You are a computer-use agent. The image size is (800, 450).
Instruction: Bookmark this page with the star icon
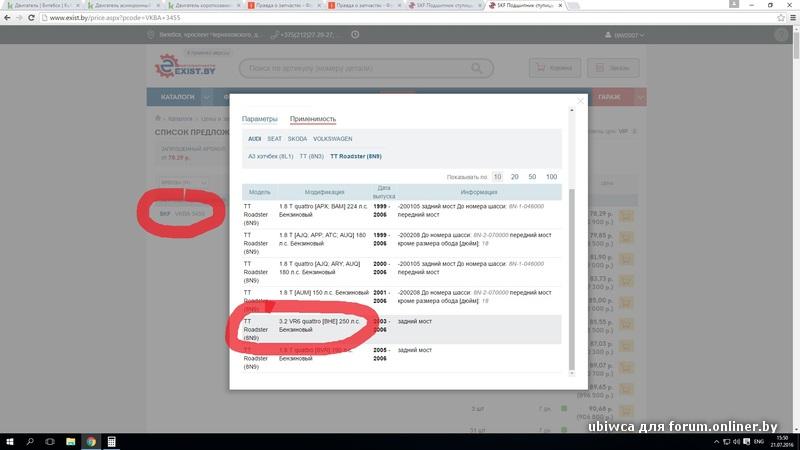[x=781, y=18]
